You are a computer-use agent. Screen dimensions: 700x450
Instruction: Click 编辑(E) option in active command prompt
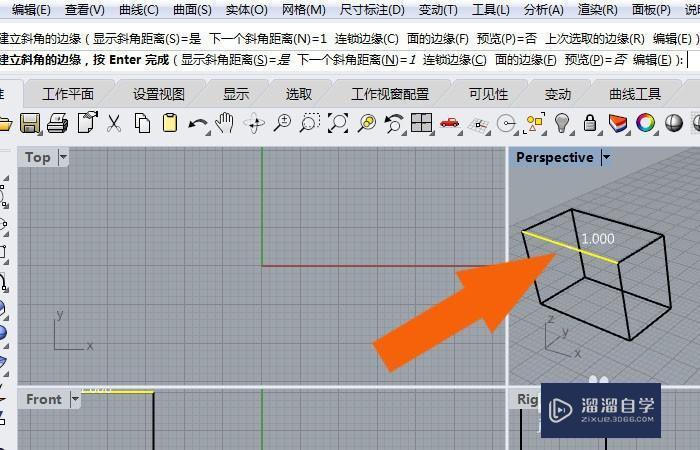pyautogui.click(x=652, y=59)
